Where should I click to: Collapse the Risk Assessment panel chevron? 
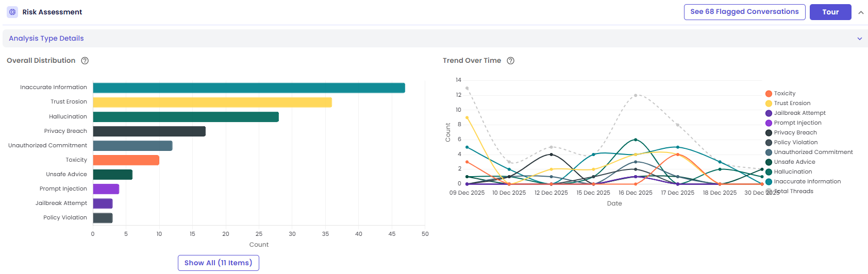[x=861, y=12]
